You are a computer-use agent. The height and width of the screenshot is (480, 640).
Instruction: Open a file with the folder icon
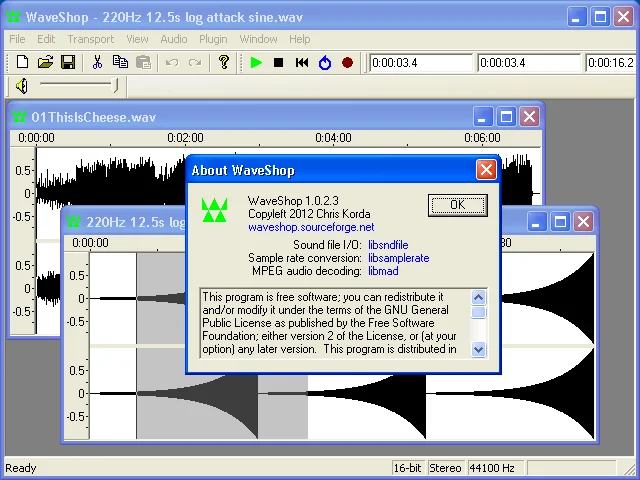(x=45, y=62)
